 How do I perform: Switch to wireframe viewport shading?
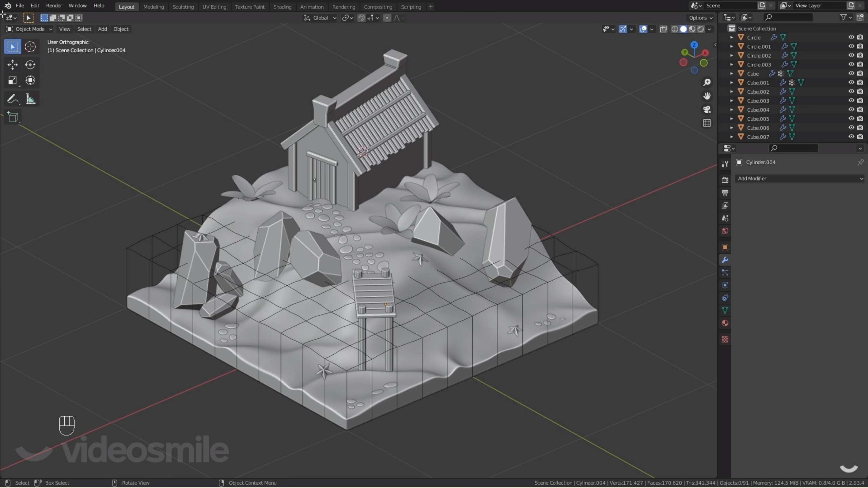coord(674,29)
